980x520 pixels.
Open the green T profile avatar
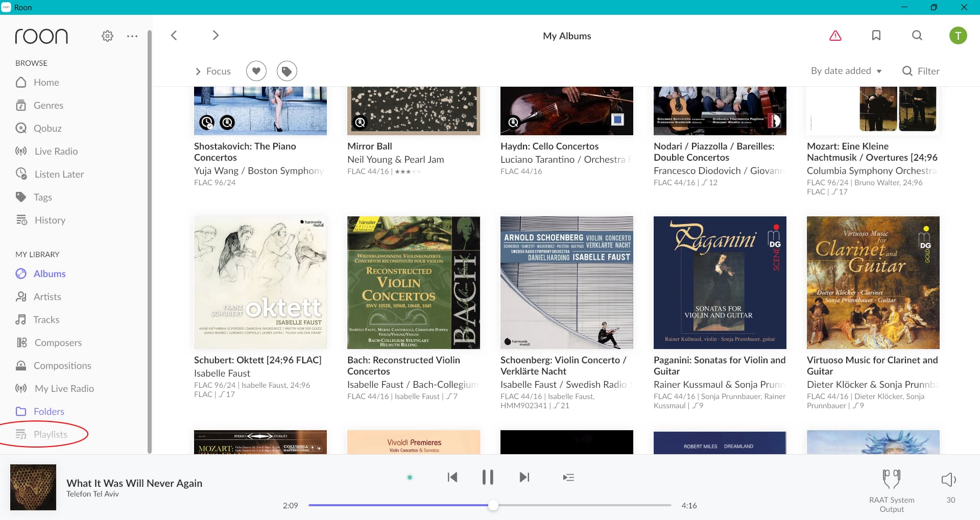958,36
